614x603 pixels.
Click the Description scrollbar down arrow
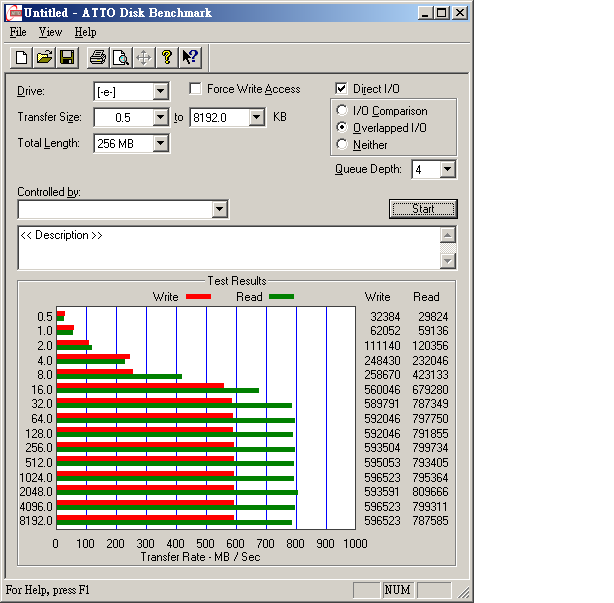(448, 261)
